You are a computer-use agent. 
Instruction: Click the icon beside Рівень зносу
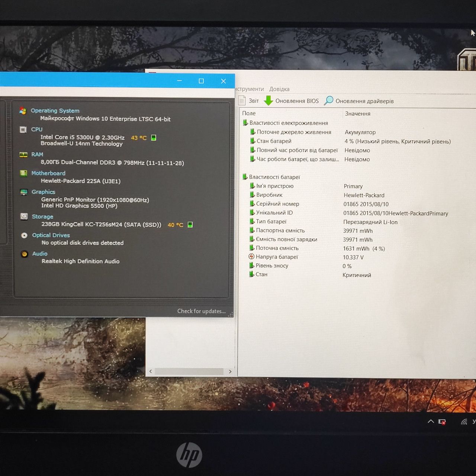[x=252, y=266]
